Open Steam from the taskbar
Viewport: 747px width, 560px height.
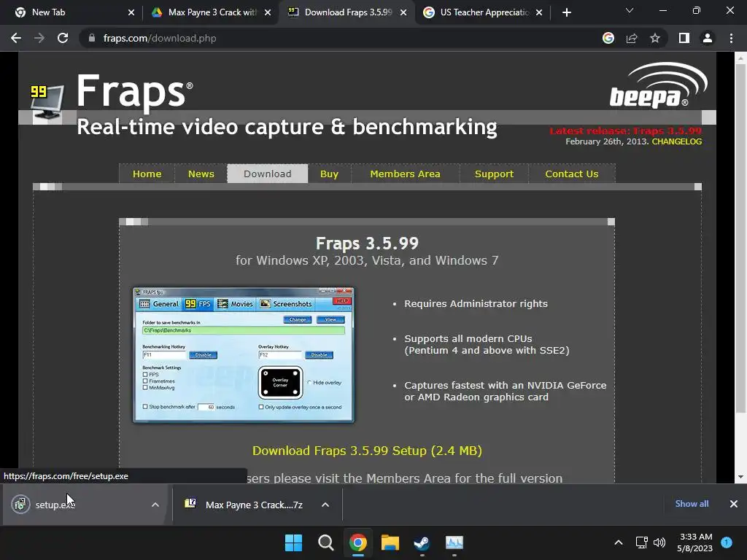coord(422,542)
